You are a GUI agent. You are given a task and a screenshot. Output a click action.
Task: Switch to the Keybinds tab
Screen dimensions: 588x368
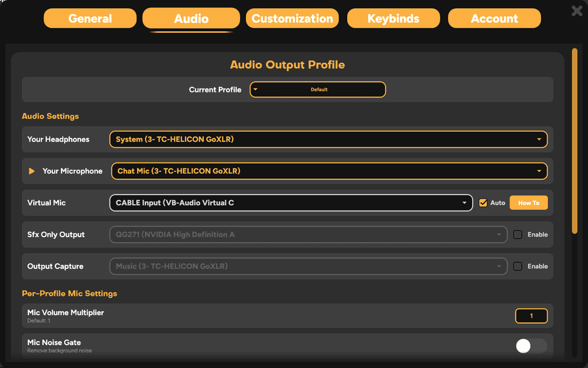393,18
